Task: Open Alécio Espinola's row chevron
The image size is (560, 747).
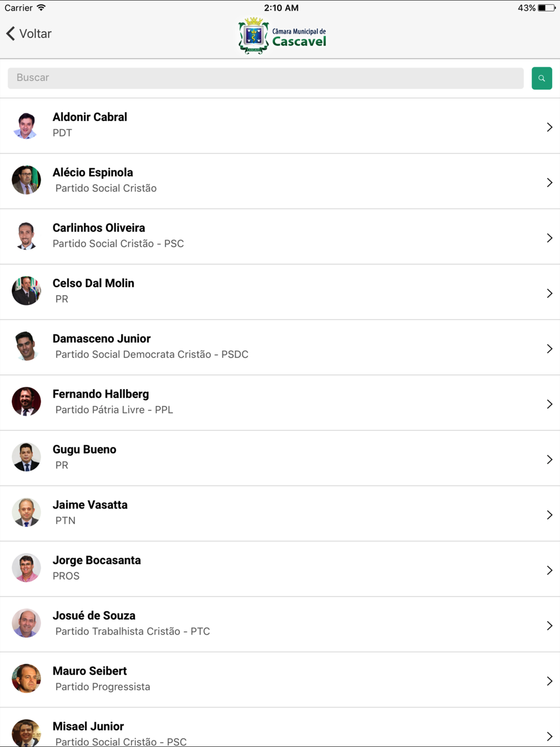Action: [x=549, y=183]
